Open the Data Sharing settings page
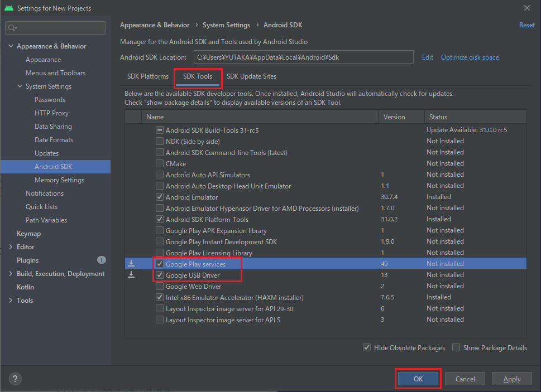This screenshot has height=392, width=541. pyautogui.click(x=53, y=127)
